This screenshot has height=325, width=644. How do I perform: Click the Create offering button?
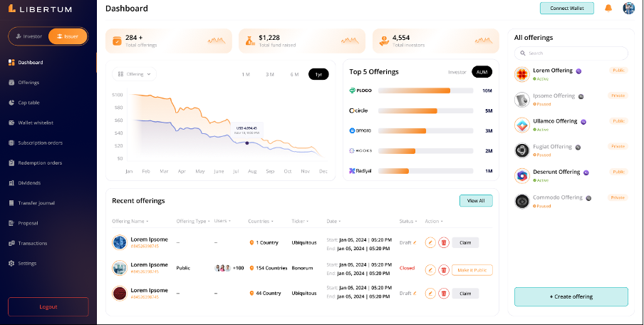point(571,296)
